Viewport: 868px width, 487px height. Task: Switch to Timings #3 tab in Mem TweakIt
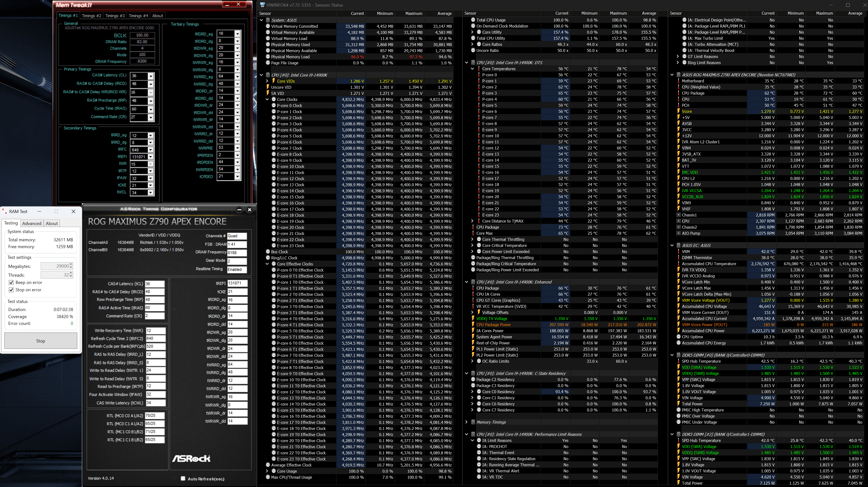[x=115, y=16]
